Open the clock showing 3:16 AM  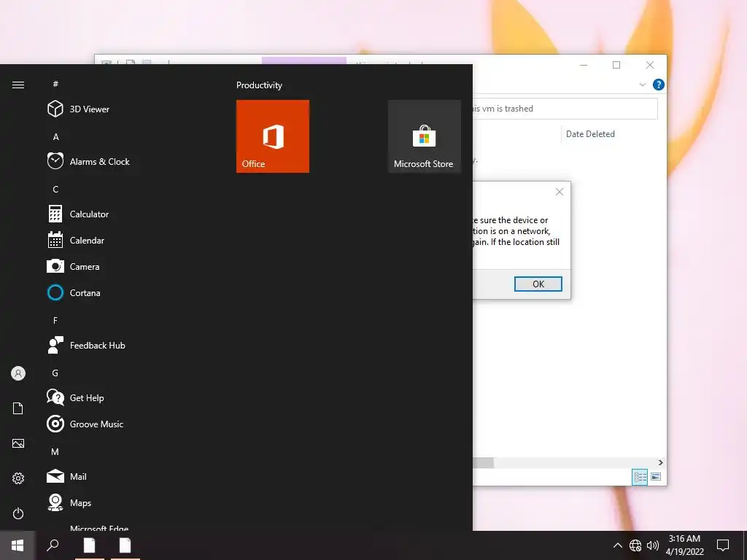pyautogui.click(x=684, y=545)
